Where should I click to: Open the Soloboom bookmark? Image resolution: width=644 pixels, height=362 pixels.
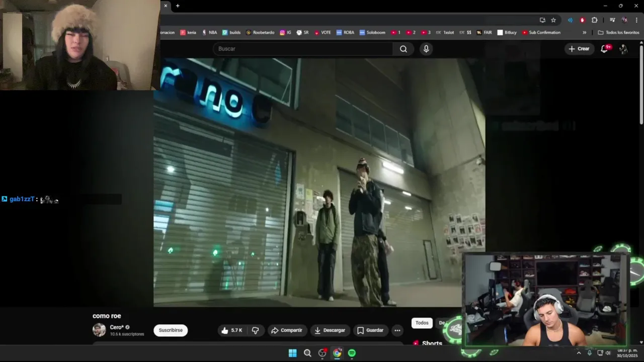pos(372,32)
